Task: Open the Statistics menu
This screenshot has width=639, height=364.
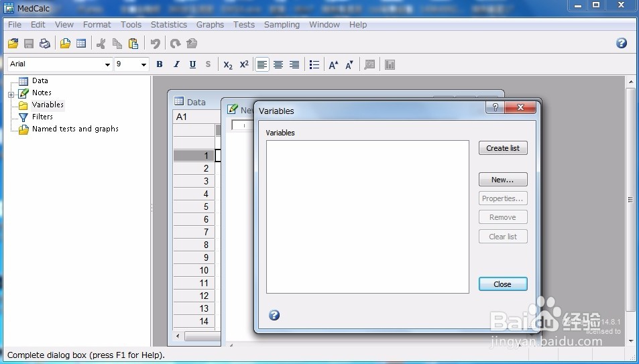Action: (169, 24)
